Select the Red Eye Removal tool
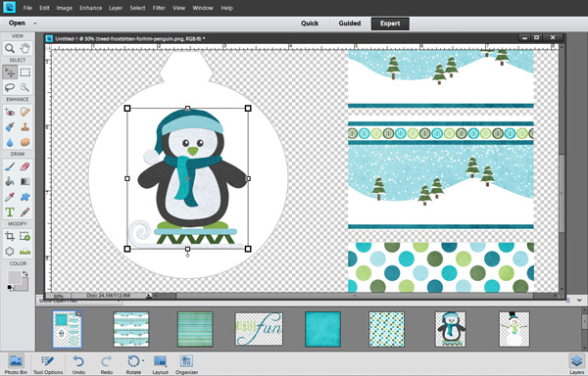This screenshot has height=376, width=588. coord(10,112)
